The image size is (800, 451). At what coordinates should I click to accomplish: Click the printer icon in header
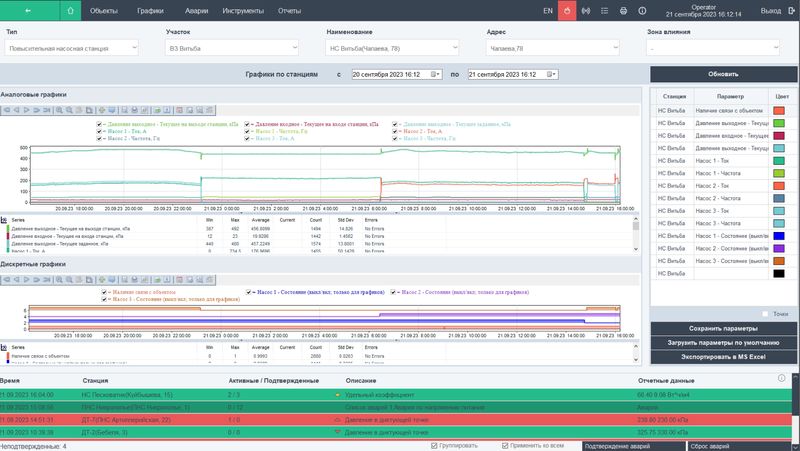624,11
